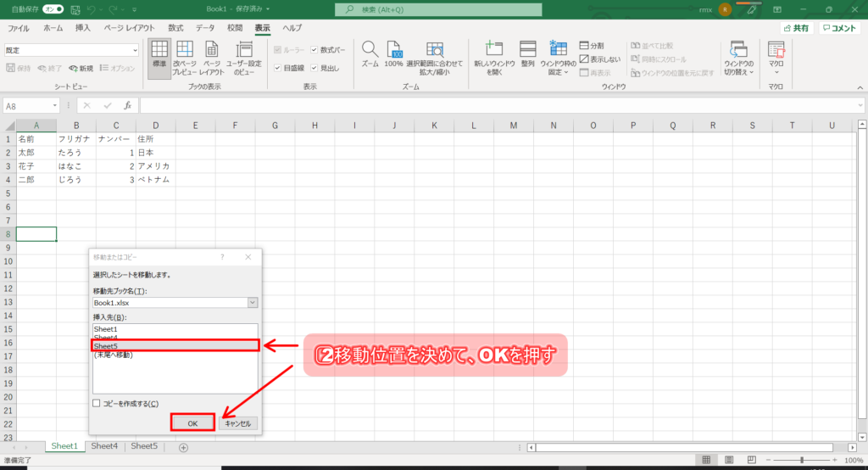868x470 pixels.
Task: Select Sheet1 in the 挿入先 list
Action: tap(107, 328)
